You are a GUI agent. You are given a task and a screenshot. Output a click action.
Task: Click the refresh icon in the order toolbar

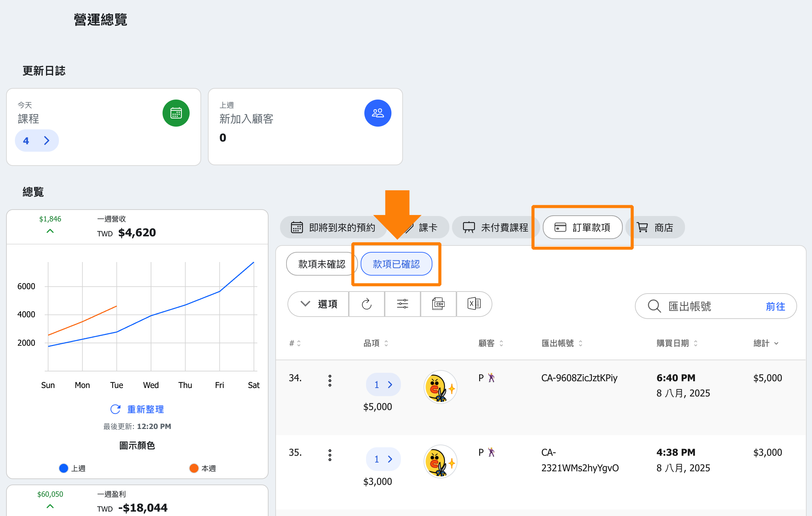tap(366, 304)
